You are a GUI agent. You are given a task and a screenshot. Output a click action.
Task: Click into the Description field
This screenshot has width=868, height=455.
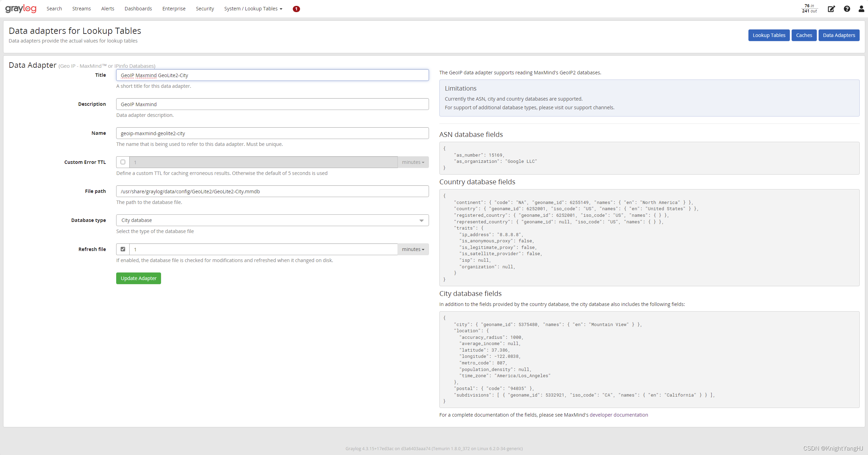[272, 104]
